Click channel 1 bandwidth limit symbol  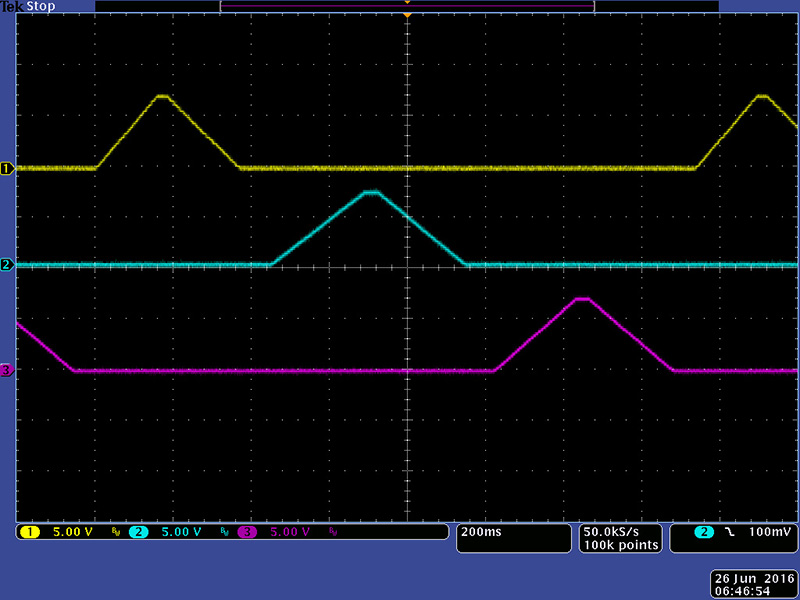[x=115, y=533]
